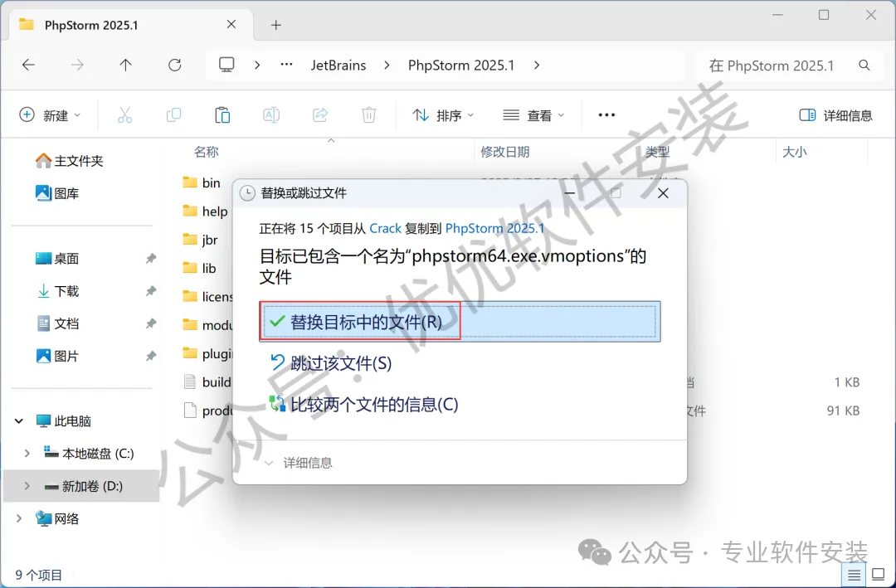Select 桌面 in navigation pane
896x588 pixels.
click(x=57, y=258)
